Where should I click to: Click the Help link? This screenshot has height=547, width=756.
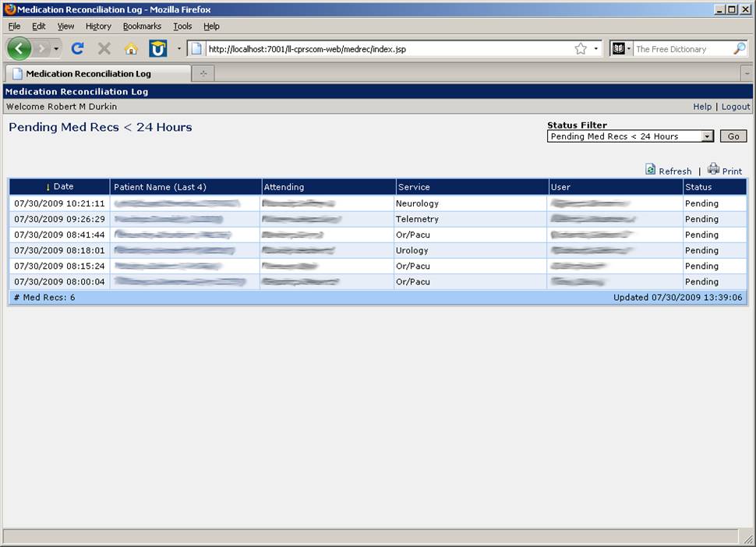coord(702,107)
